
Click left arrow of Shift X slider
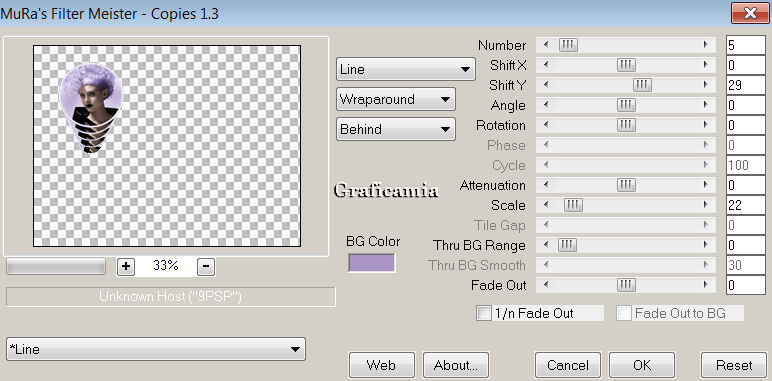546,65
